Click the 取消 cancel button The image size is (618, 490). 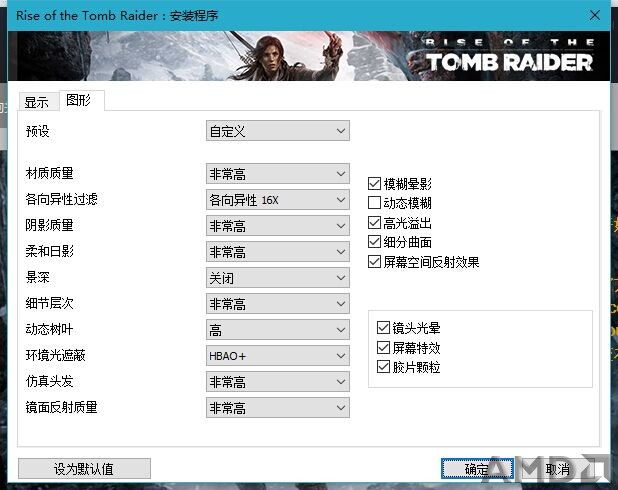tap(557, 468)
